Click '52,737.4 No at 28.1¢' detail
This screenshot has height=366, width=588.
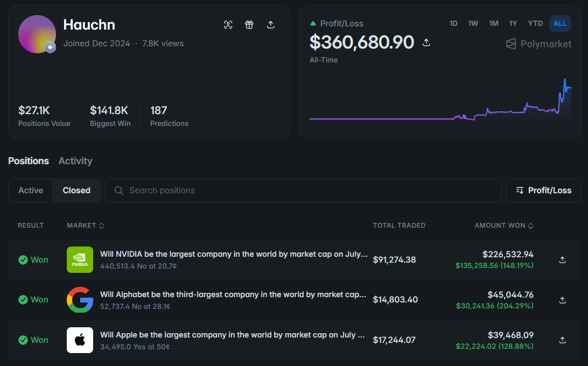click(x=135, y=306)
